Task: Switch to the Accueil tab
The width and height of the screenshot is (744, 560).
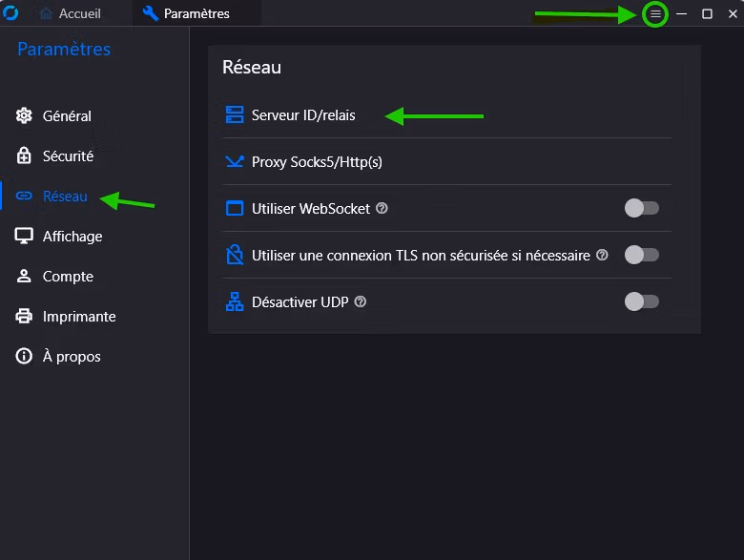Action: pyautogui.click(x=71, y=13)
